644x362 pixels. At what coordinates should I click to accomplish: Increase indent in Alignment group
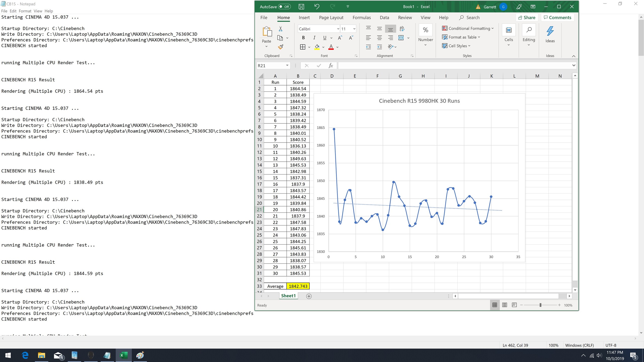[x=379, y=47]
